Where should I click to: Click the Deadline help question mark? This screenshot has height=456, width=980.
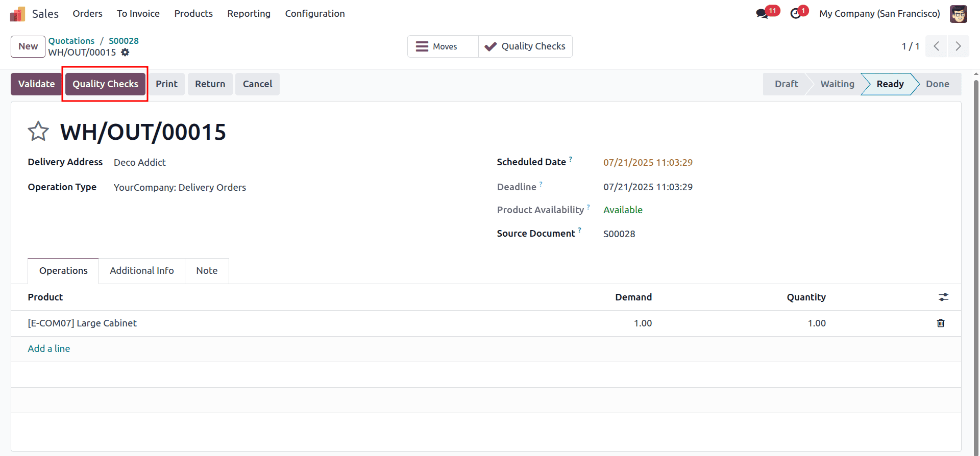pos(541,184)
